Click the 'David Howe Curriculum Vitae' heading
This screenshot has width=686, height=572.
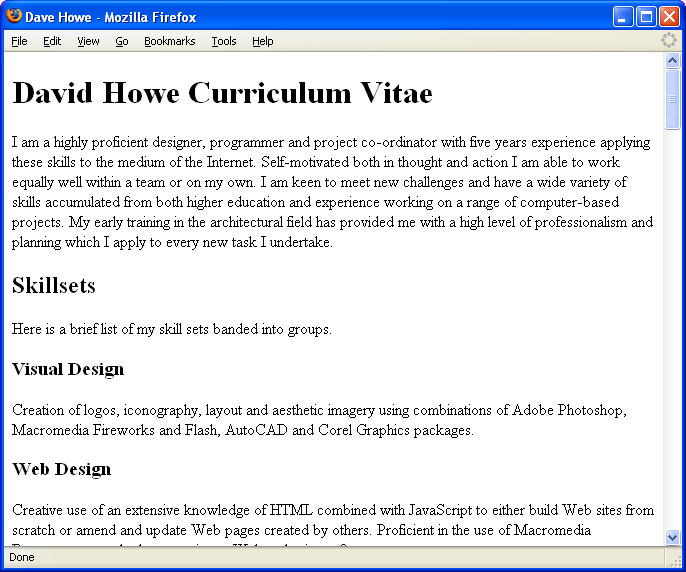click(x=222, y=94)
